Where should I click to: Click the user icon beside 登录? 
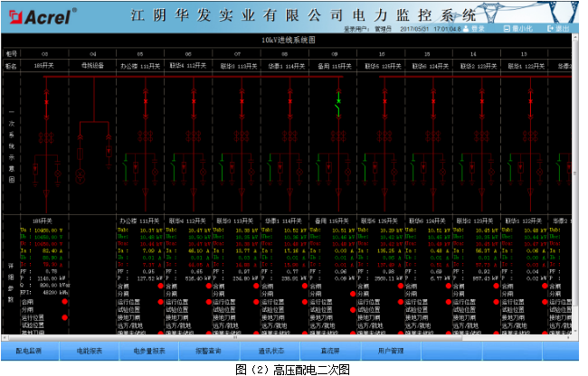466,28
